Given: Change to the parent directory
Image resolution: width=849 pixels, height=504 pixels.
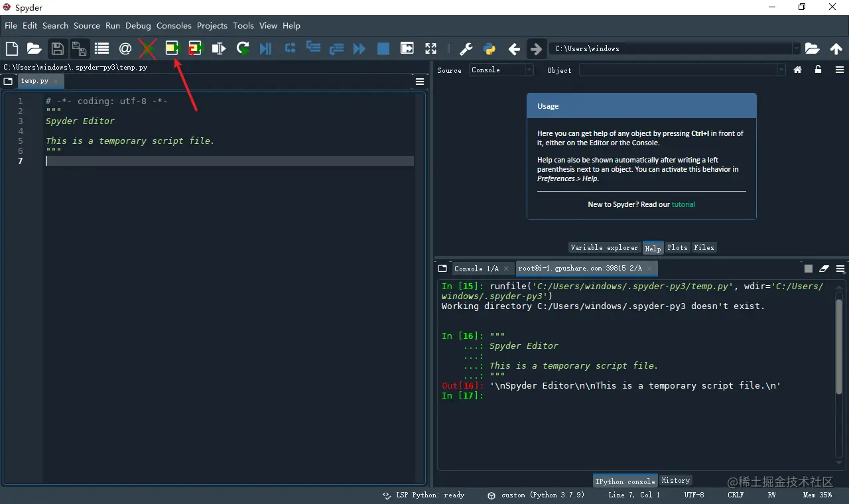Looking at the screenshot, I should tap(836, 48).
